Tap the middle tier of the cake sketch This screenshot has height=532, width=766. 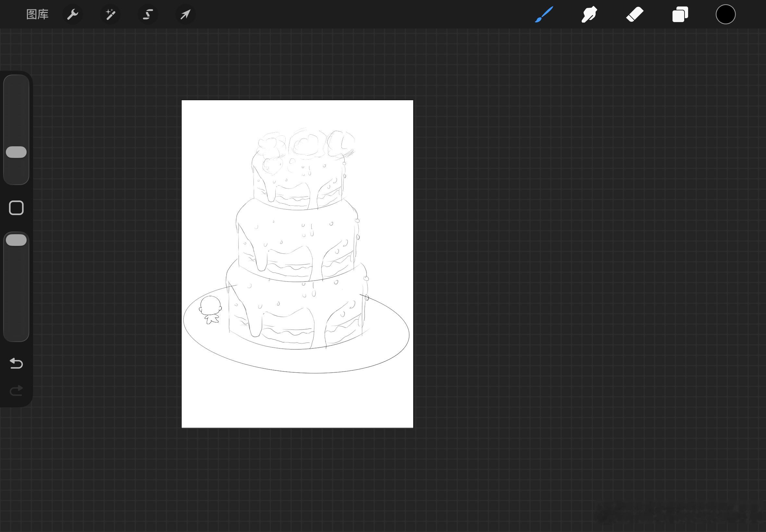click(x=297, y=240)
